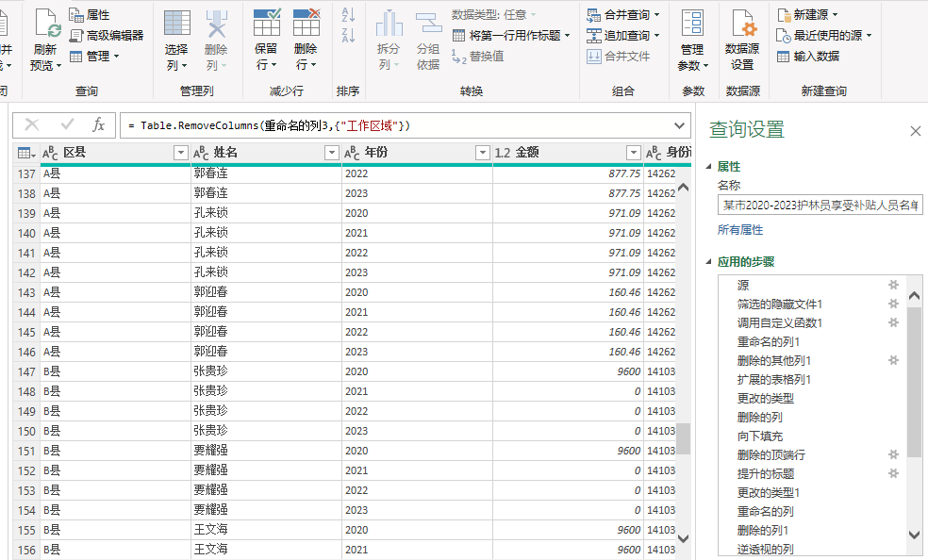Click into the Table.RemoveColumns formula bar
This screenshot has height=560, width=928.
click(x=395, y=125)
